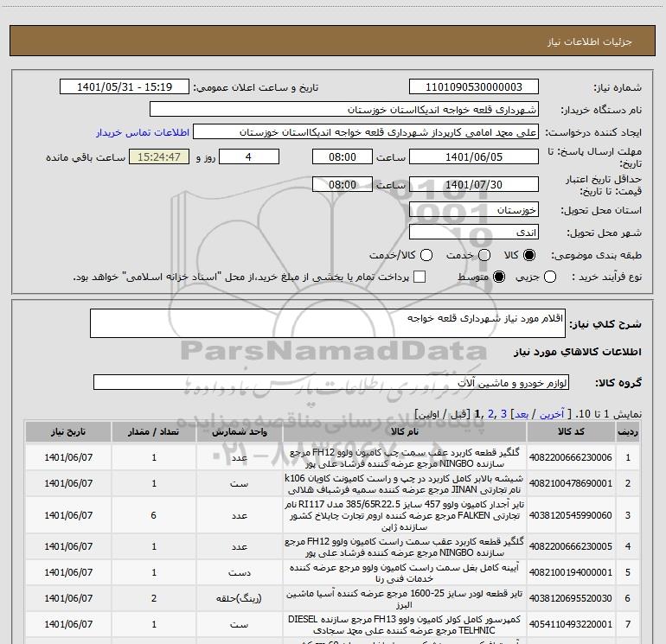The height and width of the screenshot is (644, 666).
Task: Click the نام کالا column header
Action: click(x=405, y=431)
